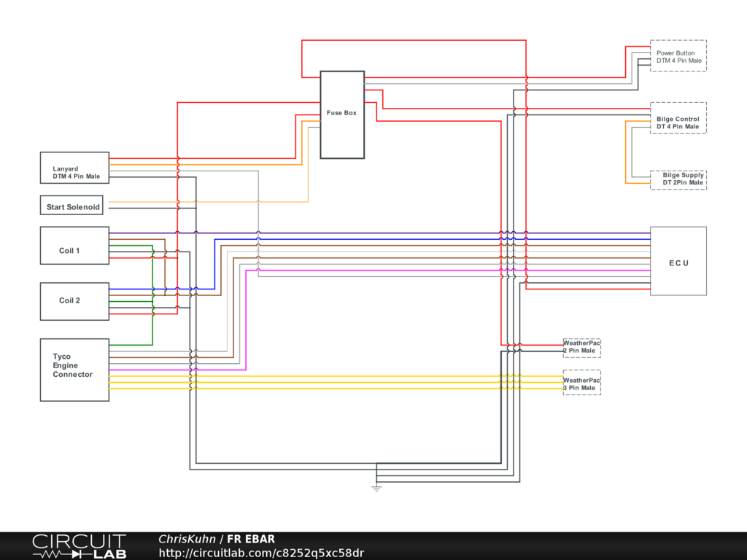Click the Coil 2 component

[x=74, y=301]
